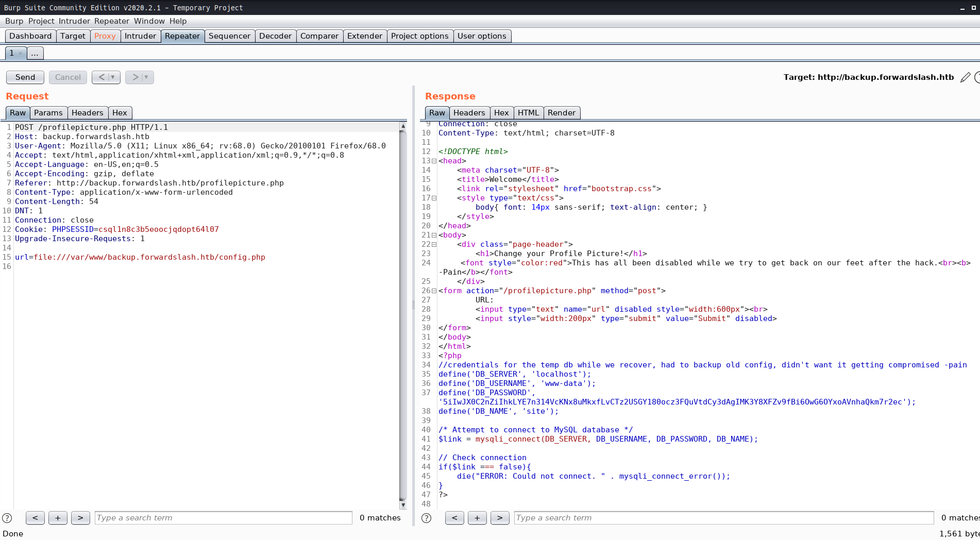Show the request Raw view
Image resolution: width=980 pixels, height=540 pixels.
point(18,113)
